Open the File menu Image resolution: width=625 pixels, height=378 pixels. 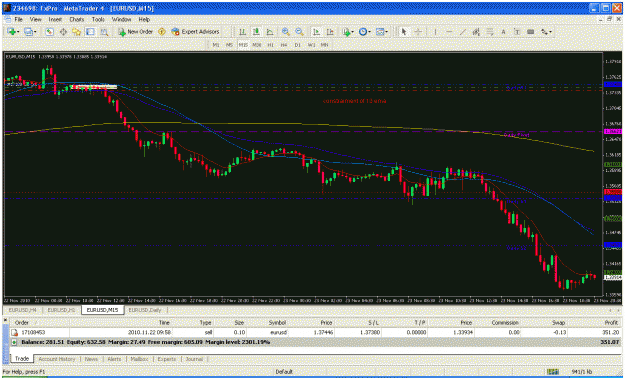[x=19, y=19]
